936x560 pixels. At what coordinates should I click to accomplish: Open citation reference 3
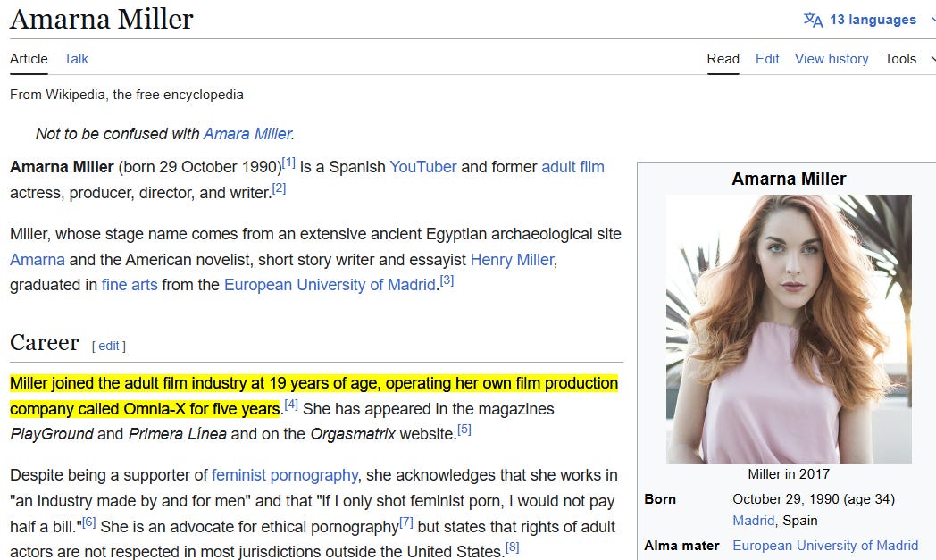tap(447, 280)
